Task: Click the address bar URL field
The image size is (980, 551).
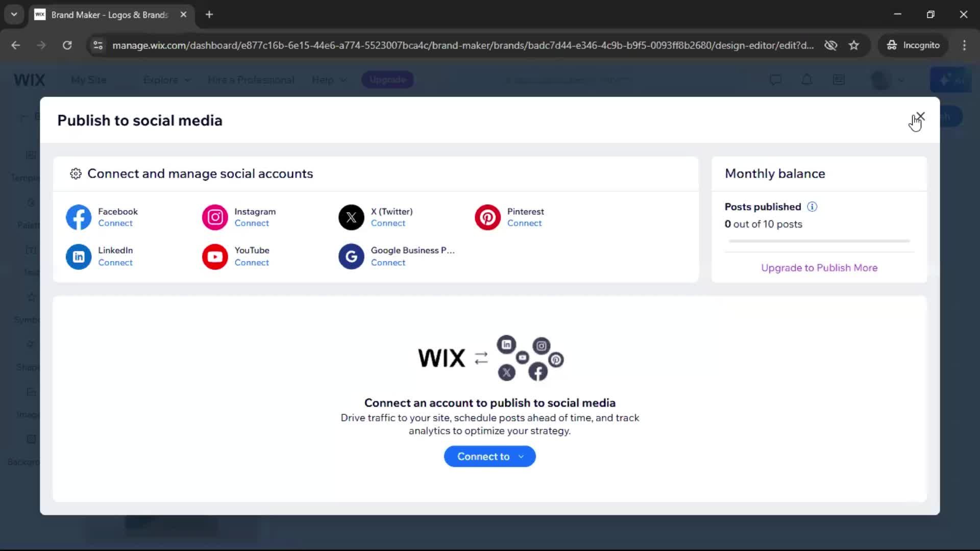Action: (x=462, y=45)
